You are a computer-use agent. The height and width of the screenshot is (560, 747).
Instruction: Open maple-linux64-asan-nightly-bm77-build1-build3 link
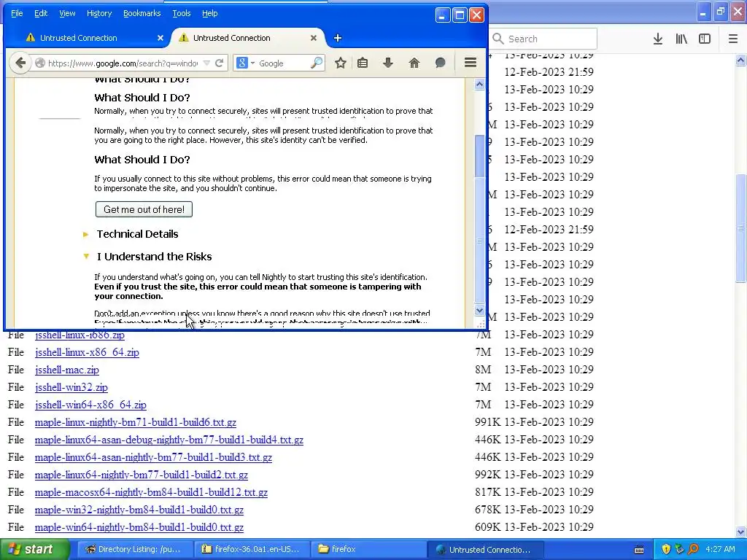point(153,458)
